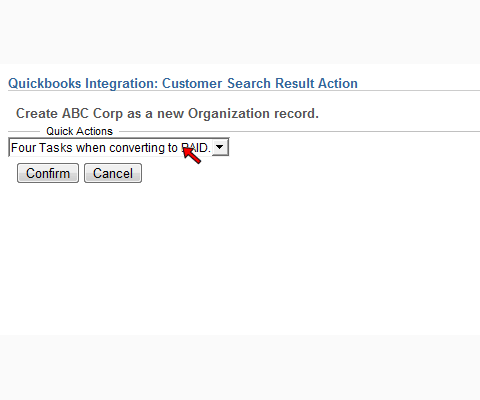
Task: Click the 'ABC Corp' name in the message
Action: tap(92, 113)
